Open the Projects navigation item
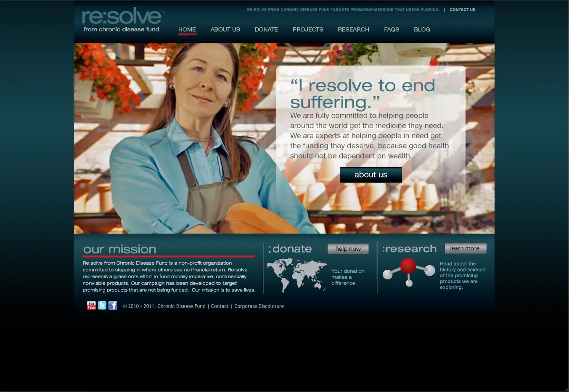Viewport: 569px width, 392px height. (x=308, y=29)
